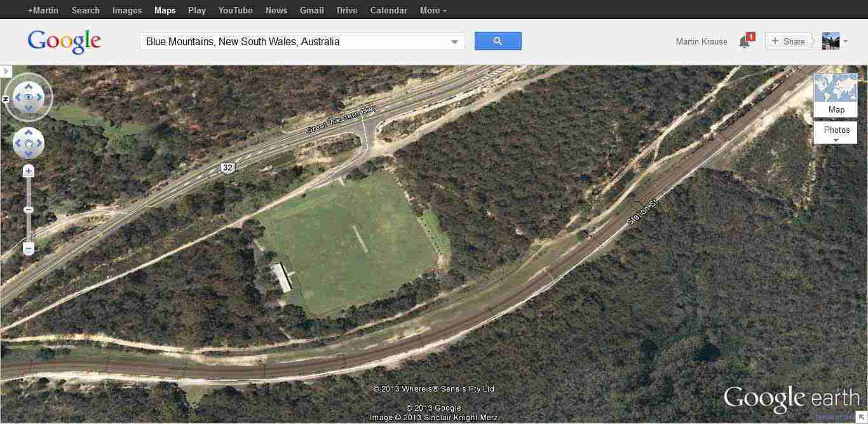Open the More menu in top bar

click(x=433, y=10)
